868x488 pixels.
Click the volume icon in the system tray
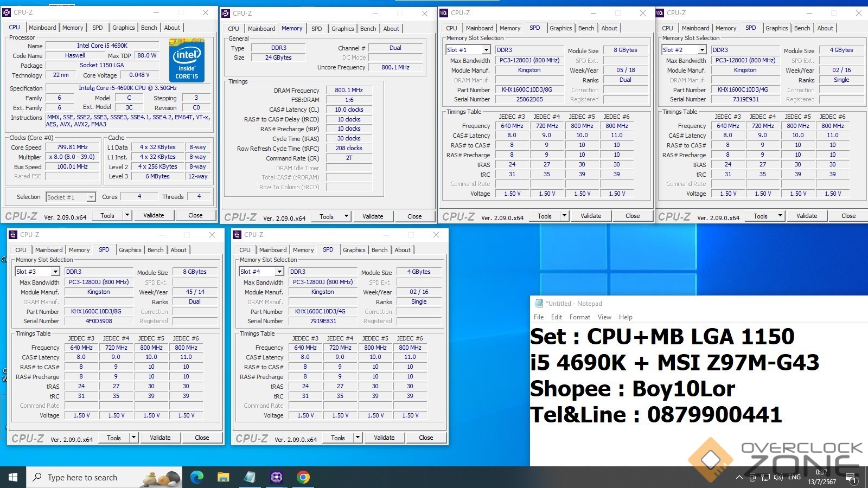(778, 477)
